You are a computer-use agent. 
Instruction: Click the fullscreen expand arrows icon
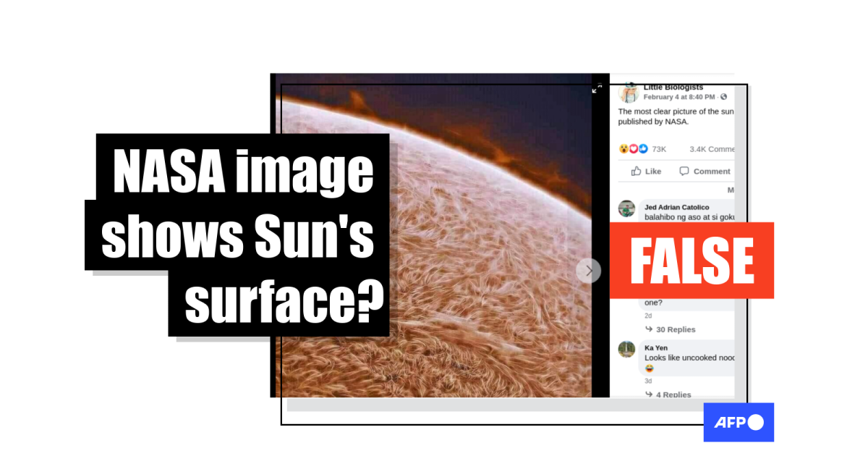click(597, 87)
